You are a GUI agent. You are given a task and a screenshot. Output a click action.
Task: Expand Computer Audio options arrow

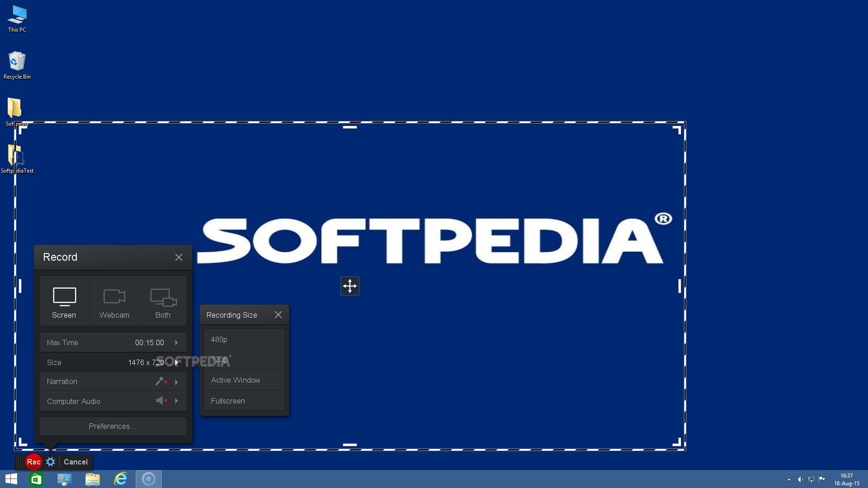(177, 401)
